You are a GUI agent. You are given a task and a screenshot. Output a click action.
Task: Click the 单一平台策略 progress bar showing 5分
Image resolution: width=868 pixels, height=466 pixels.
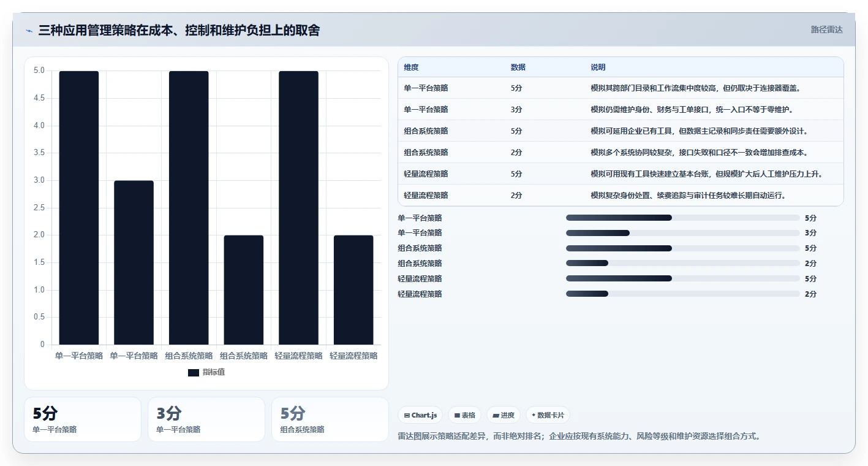[683, 218]
